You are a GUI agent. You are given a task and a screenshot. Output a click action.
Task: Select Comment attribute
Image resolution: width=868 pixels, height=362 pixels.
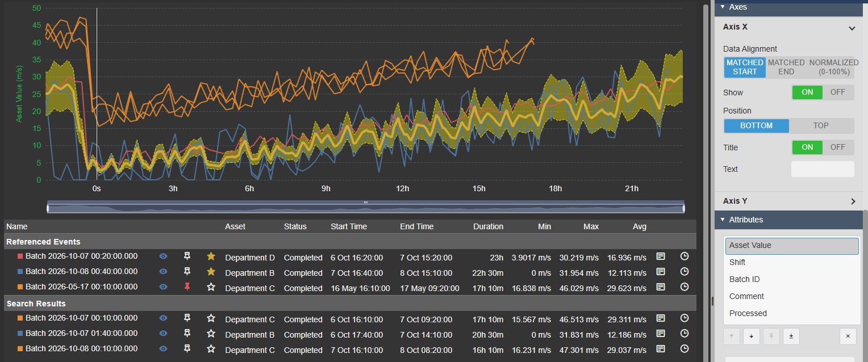[x=791, y=296]
